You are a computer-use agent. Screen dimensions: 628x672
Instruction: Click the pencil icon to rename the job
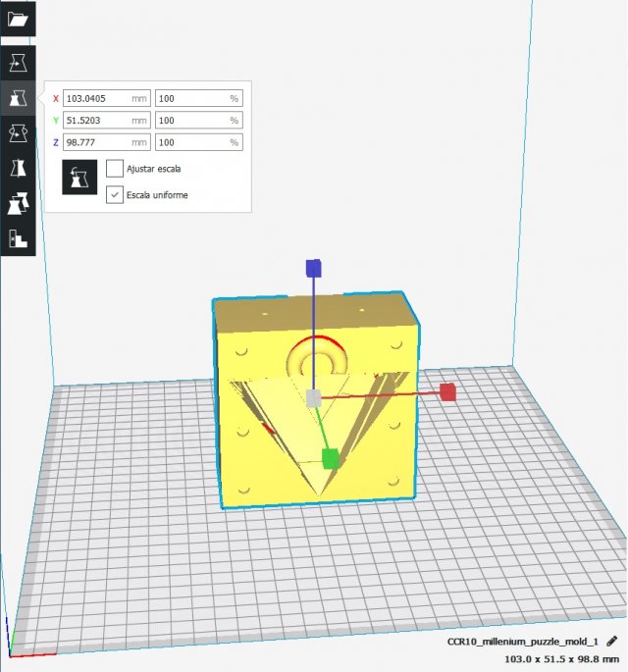612,642
